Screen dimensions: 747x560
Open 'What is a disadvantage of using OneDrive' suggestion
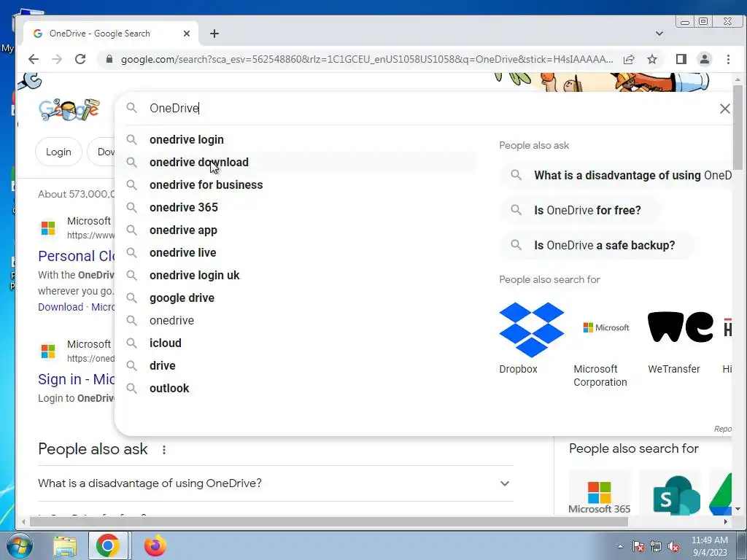coord(616,175)
